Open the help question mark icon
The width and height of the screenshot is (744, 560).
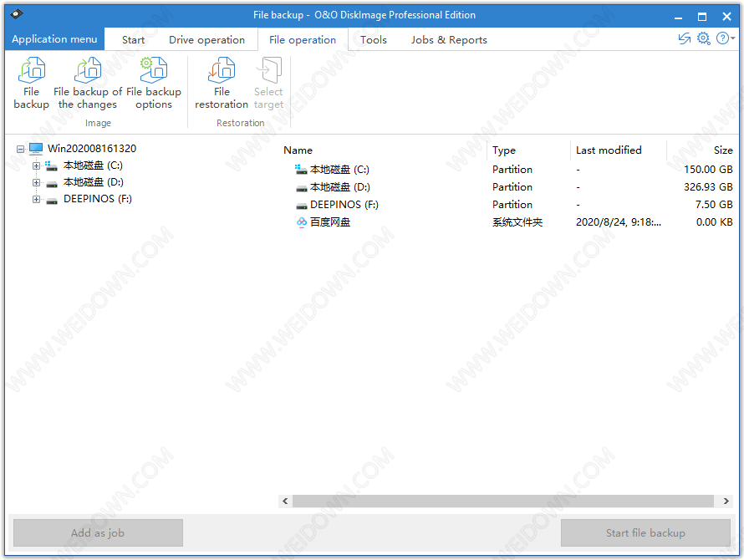click(722, 38)
